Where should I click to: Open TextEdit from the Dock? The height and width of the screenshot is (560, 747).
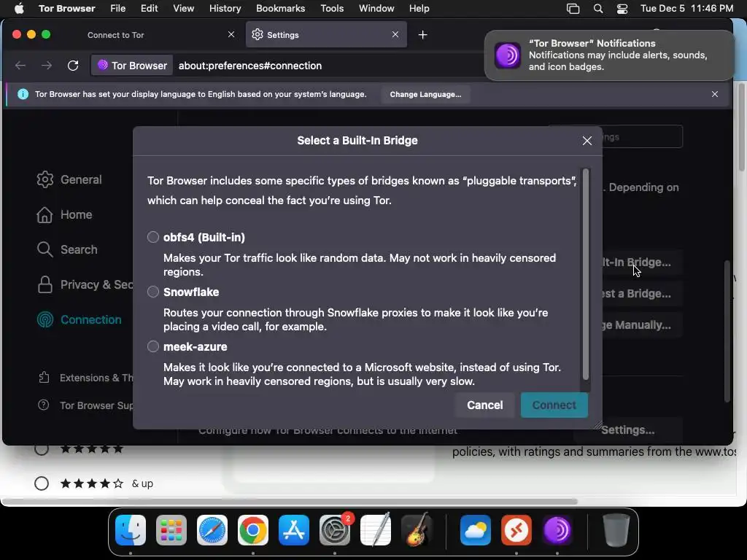376,530
